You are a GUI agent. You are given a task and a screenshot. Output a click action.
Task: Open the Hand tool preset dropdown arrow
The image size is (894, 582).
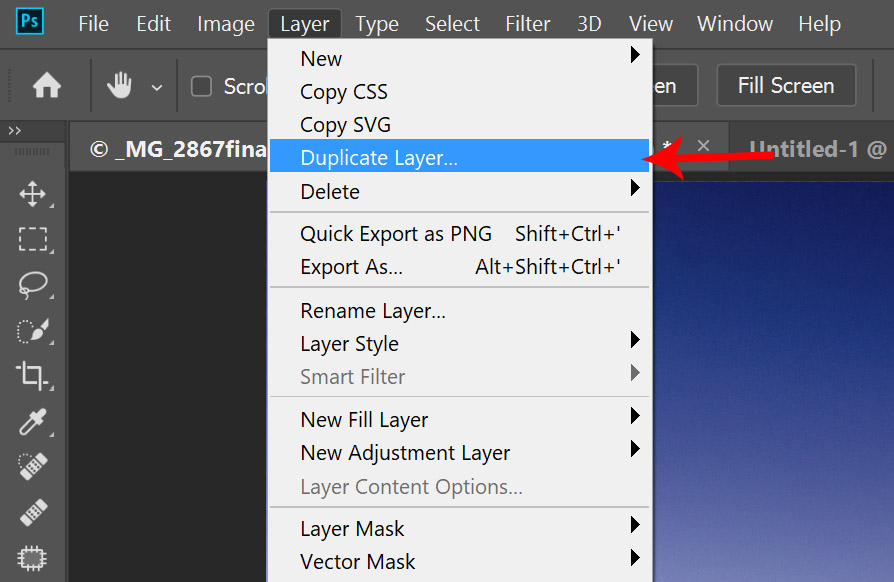click(x=157, y=87)
